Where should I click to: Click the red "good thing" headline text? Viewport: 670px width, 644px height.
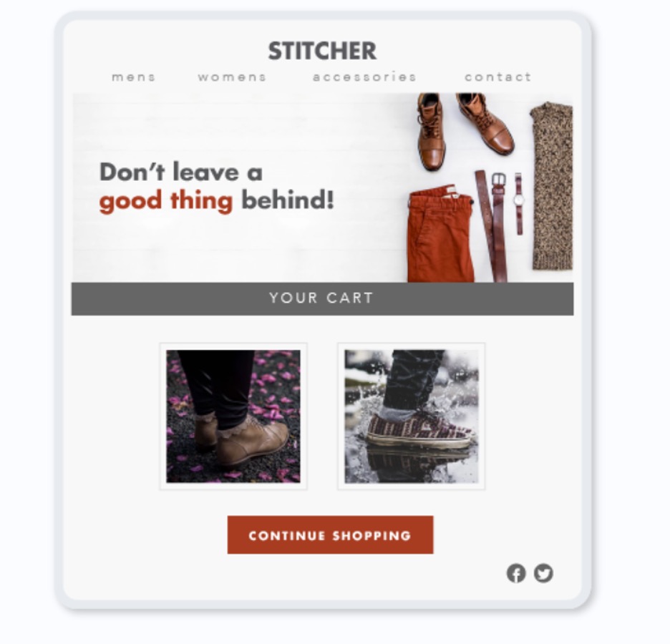click(166, 202)
